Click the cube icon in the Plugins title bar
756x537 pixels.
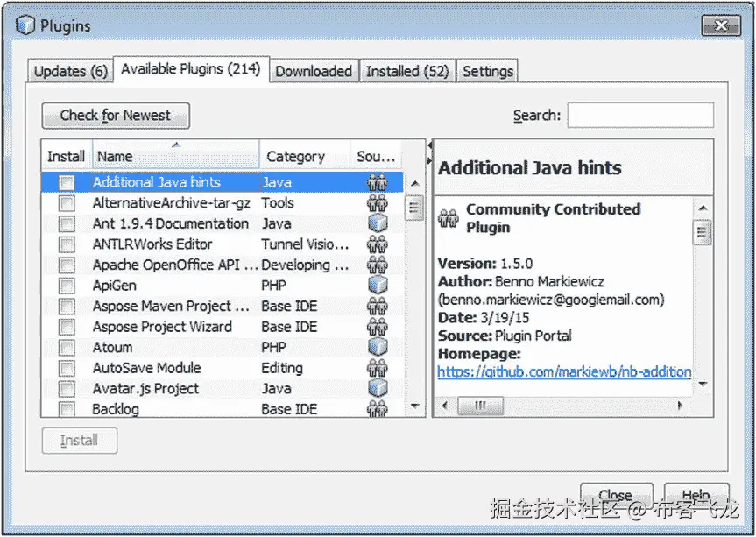[24, 25]
